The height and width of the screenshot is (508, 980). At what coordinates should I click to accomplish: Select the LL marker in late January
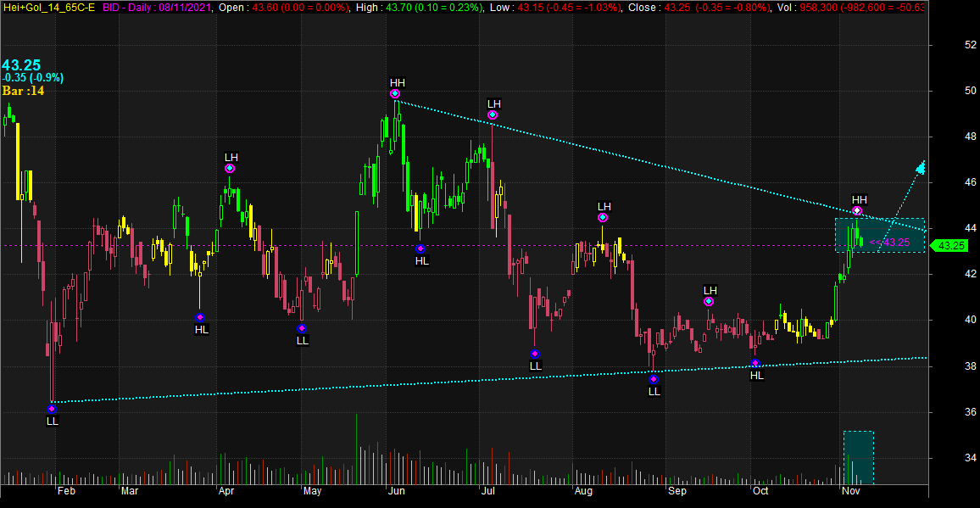coord(52,409)
